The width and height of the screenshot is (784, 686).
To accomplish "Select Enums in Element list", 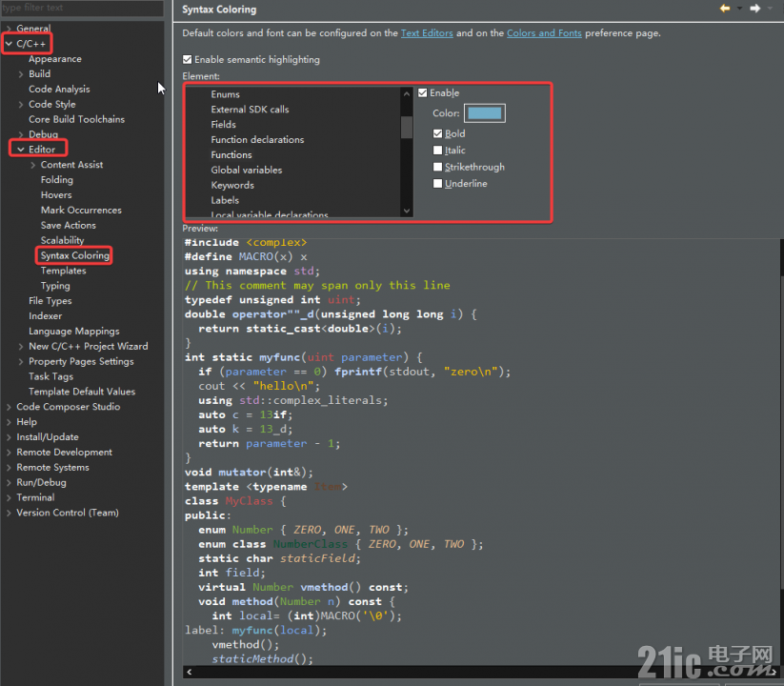I will 225,94.
